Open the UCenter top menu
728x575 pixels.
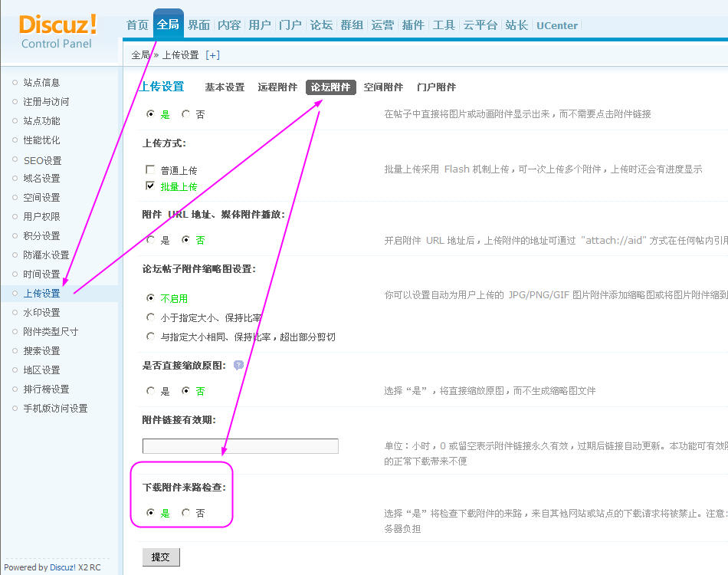click(x=557, y=25)
